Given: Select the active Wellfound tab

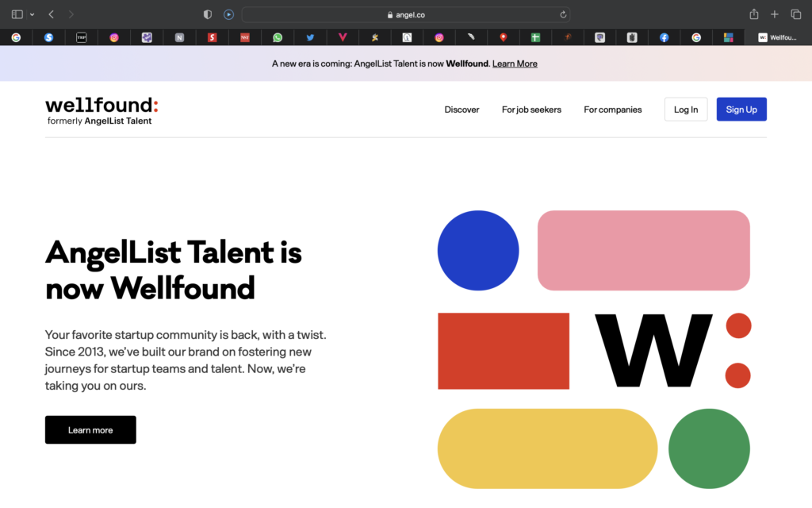Looking at the screenshot, I should [x=778, y=37].
